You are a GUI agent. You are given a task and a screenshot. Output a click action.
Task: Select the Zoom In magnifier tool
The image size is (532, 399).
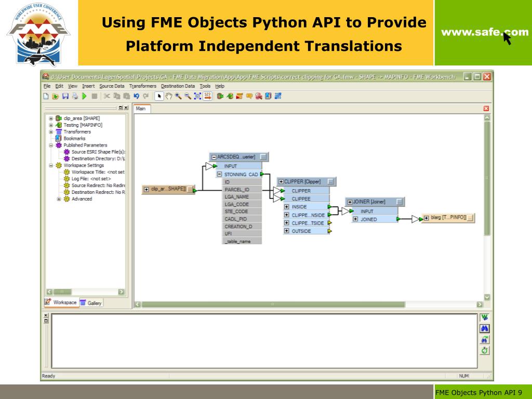point(178,96)
